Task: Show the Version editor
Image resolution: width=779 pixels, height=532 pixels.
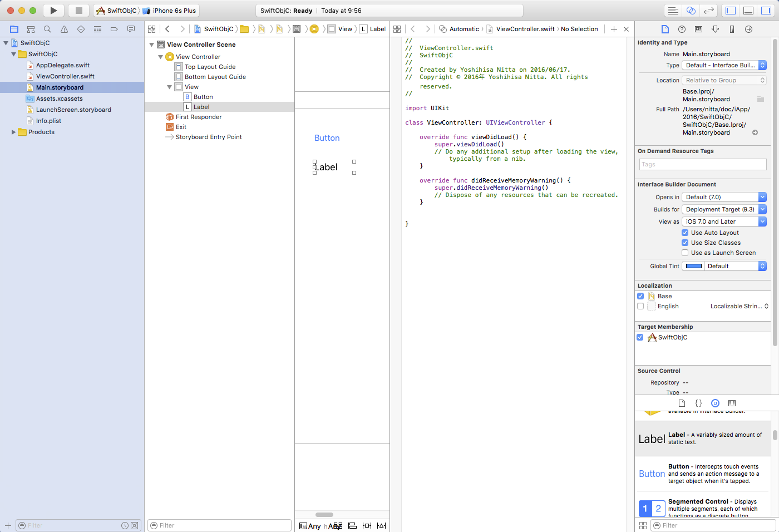Action: click(708, 11)
